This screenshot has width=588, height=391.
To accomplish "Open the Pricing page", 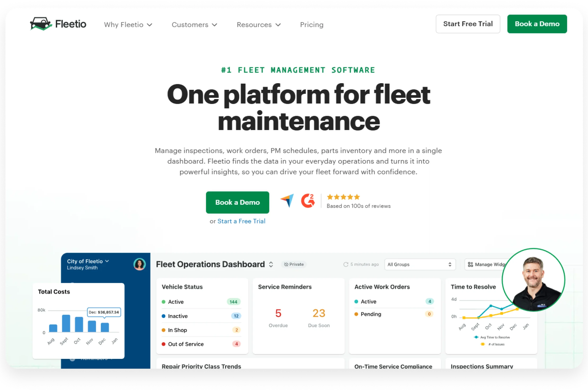I will coord(312,25).
